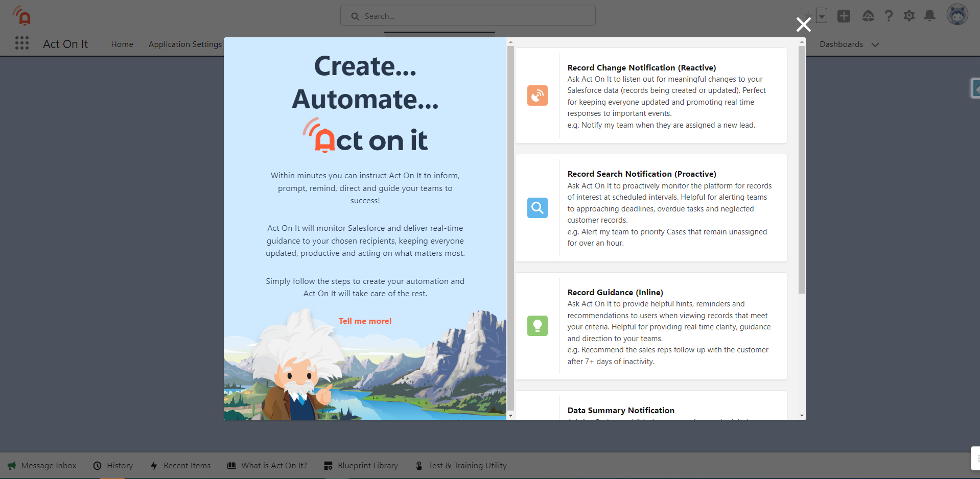Open Message Inbox in the utility bar
The image size is (980, 479).
[42, 466]
